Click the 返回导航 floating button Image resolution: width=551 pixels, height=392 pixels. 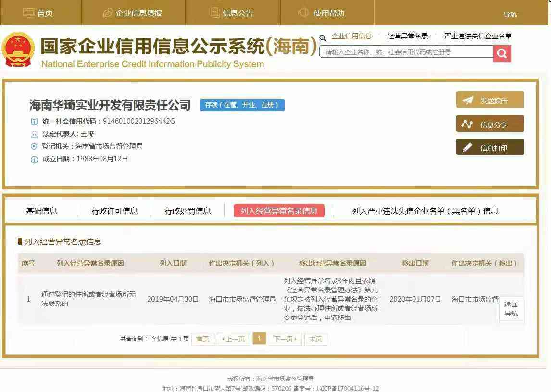pos(511,309)
